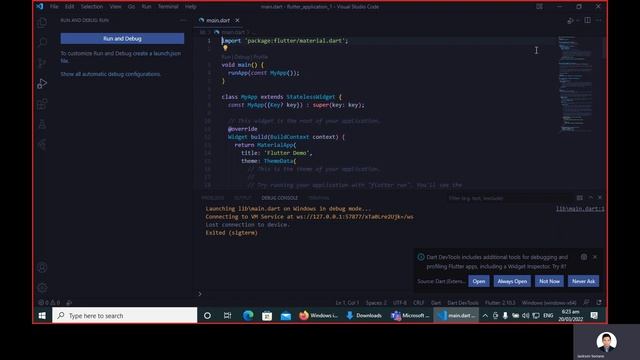This screenshot has height=360, width=640.
Task: Click the VS Code logo in title bar
Action: [40, 7]
